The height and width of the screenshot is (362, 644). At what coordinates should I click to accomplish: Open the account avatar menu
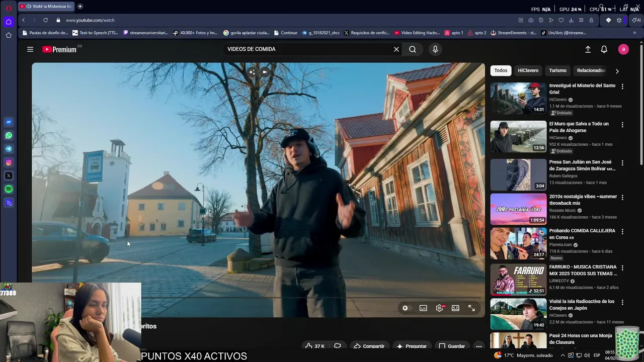tap(623, 49)
